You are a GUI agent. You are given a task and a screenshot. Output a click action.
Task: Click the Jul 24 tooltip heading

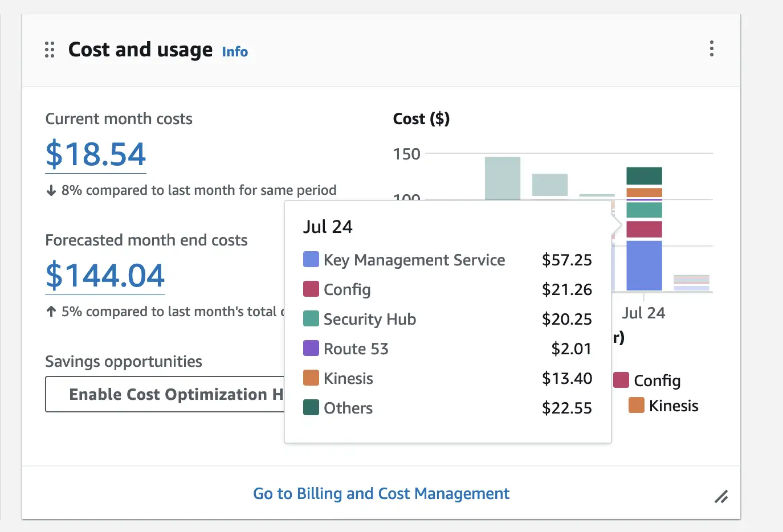tap(328, 227)
